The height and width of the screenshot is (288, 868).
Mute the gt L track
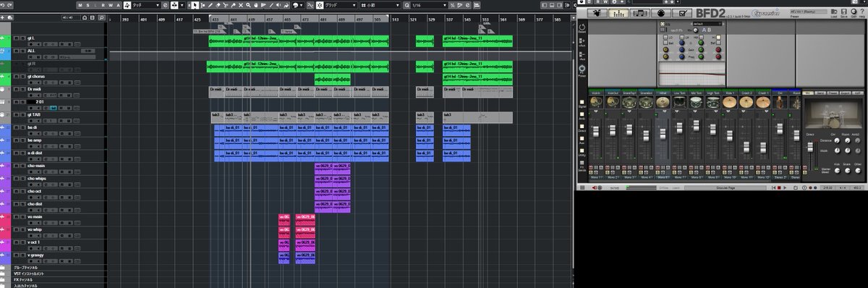point(16,38)
